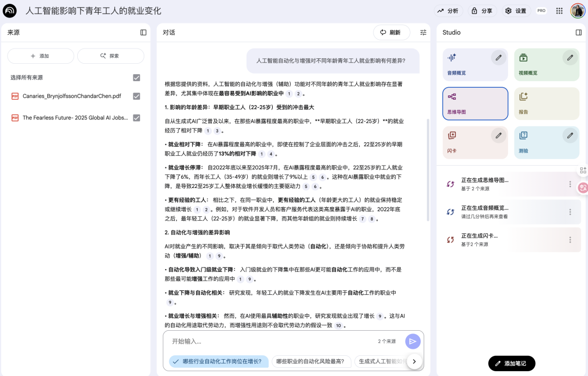Open options menu for 正在生成音频概览
The image size is (588, 376).
[570, 212]
